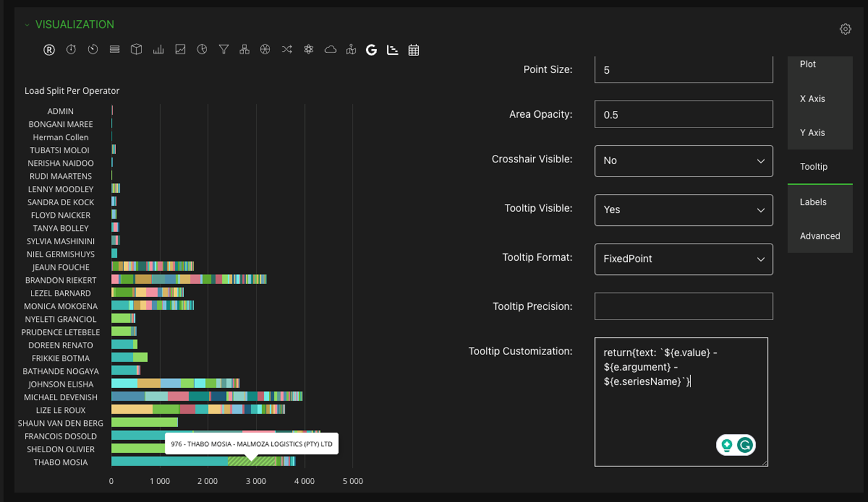Choose the bar chart visualization icon
The width and height of the screenshot is (868, 502).
[x=158, y=50]
